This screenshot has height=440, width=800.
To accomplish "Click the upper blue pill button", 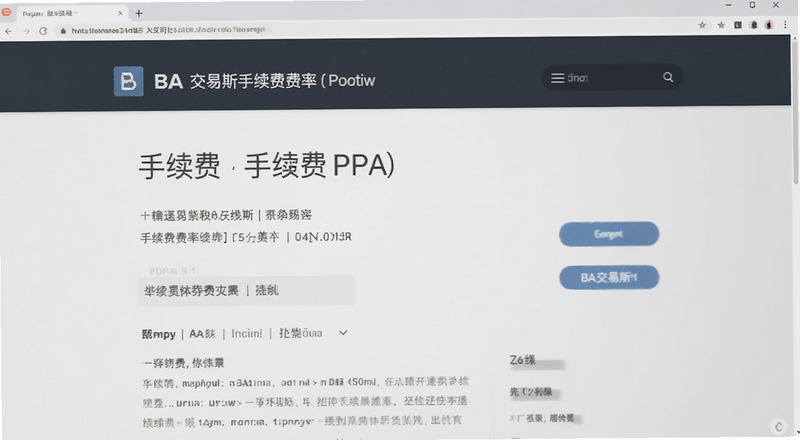I will coord(609,234).
